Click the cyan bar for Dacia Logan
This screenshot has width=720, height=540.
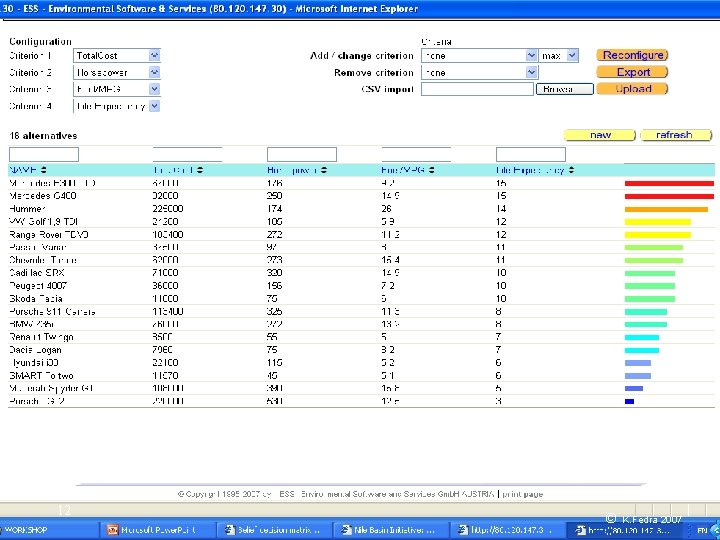pos(642,350)
